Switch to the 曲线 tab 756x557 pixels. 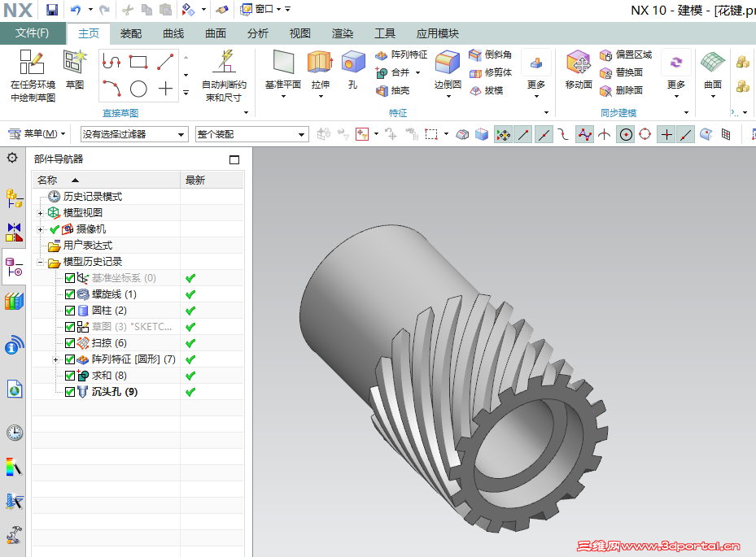[173, 33]
